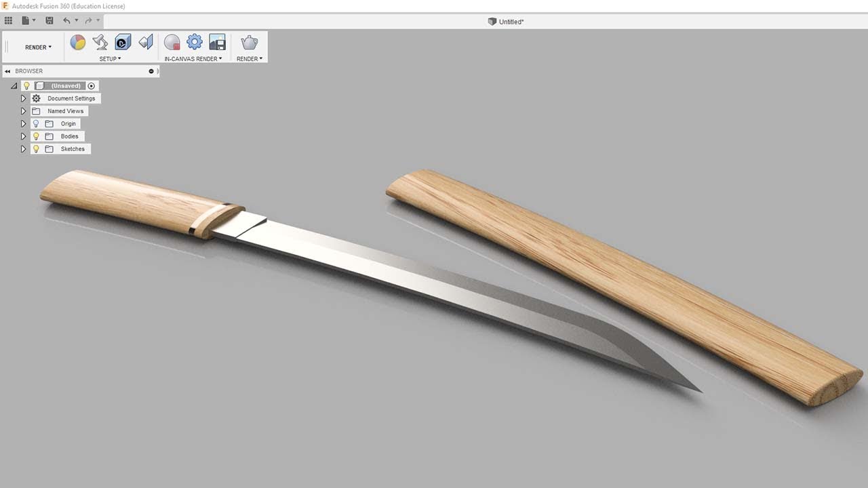Click the File document icon
Screen dimensions: 868x488
coord(25,21)
